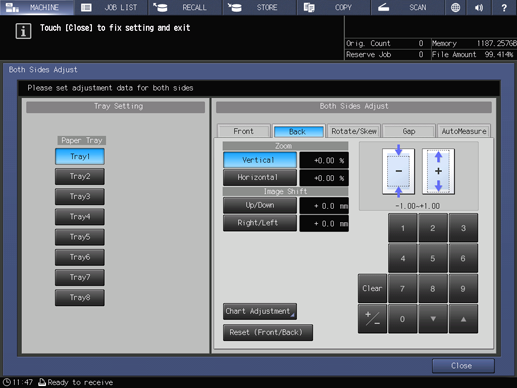The width and height of the screenshot is (517, 388).
Task: Click the Up/Down image shift value field
Action: pyautogui.click(x=324, y=206)
